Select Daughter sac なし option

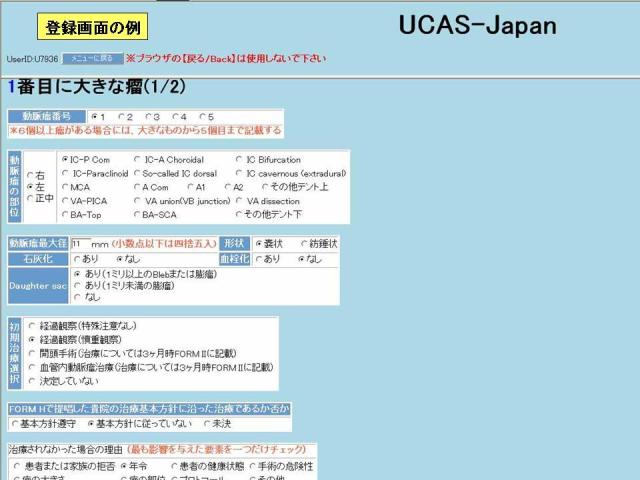77,297
